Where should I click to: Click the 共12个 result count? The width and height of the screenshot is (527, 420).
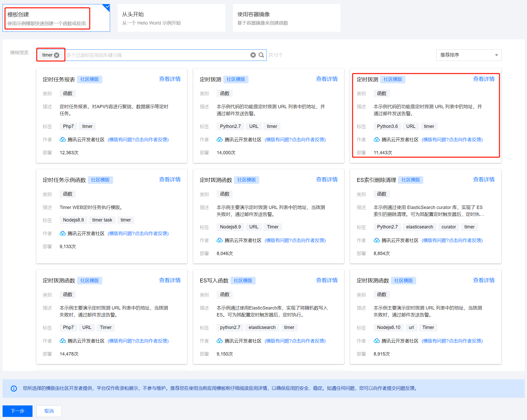tap(275, 55)
